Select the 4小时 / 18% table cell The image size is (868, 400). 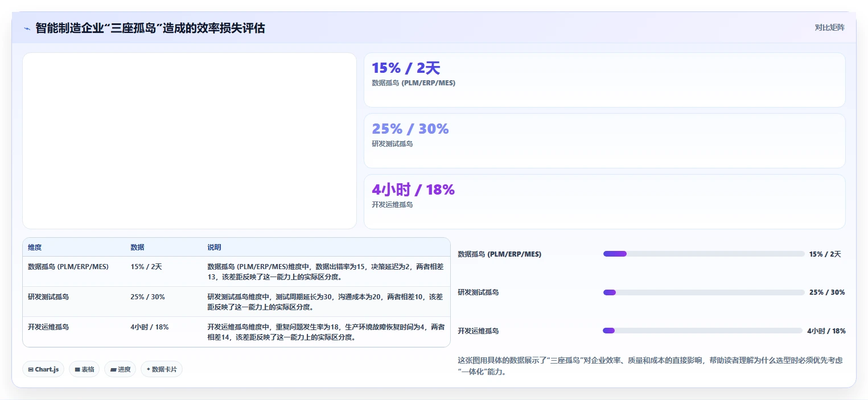tap(149, 327)
